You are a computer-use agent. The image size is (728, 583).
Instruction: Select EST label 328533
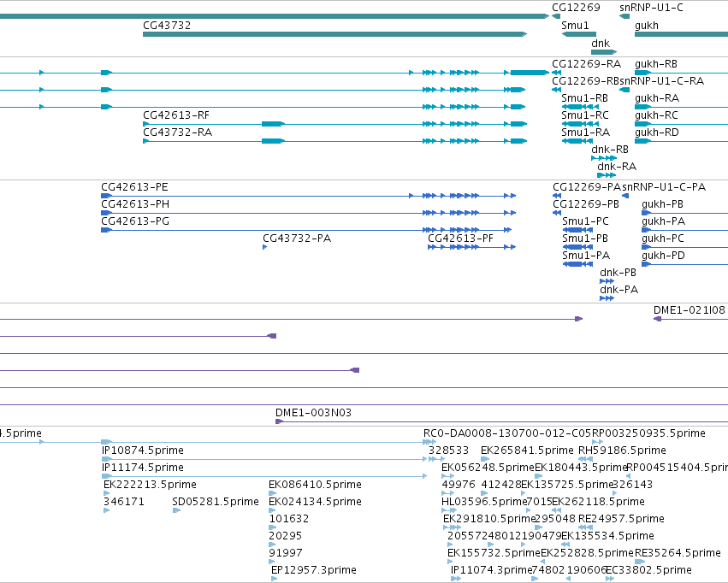click(448, 450)
